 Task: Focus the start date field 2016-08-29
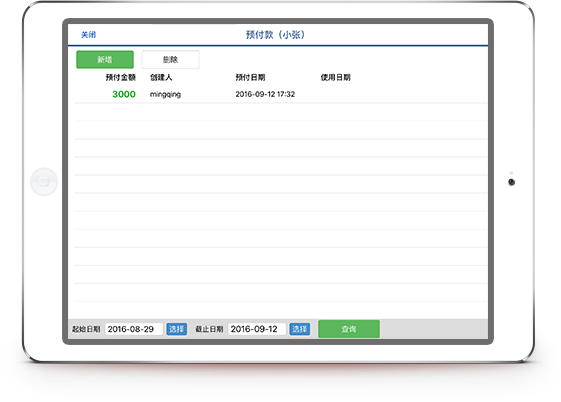(134, 329)
